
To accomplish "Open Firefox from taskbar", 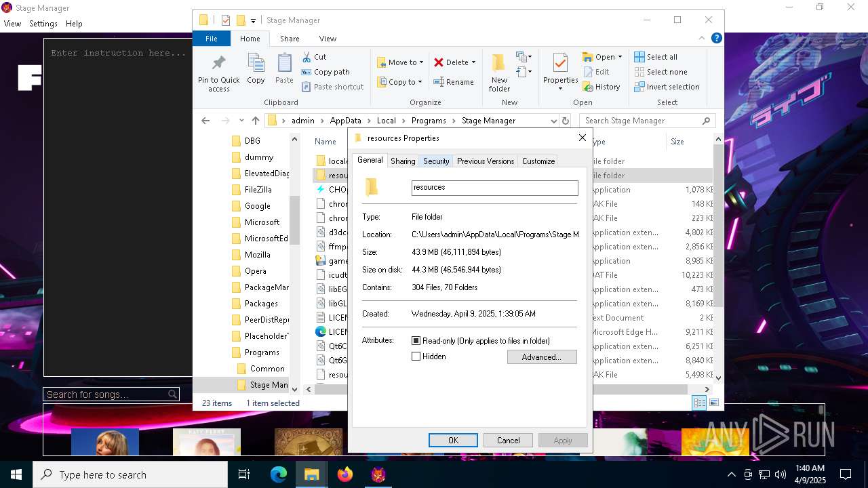I will [x=345, y=474].
